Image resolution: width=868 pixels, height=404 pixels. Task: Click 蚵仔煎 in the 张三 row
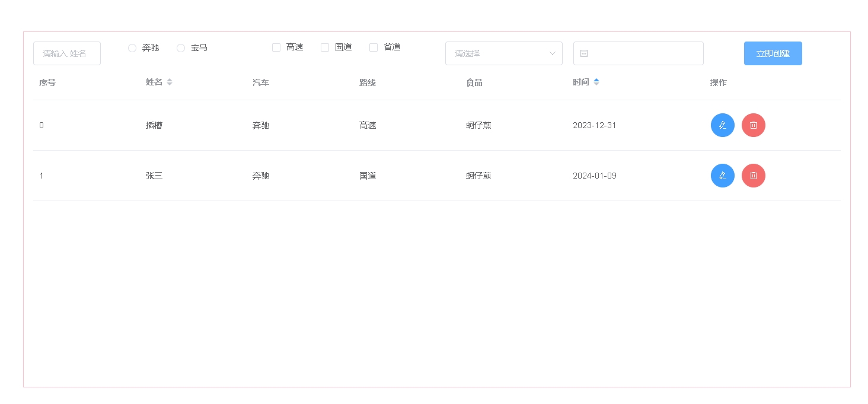click(x=478, y=176)
